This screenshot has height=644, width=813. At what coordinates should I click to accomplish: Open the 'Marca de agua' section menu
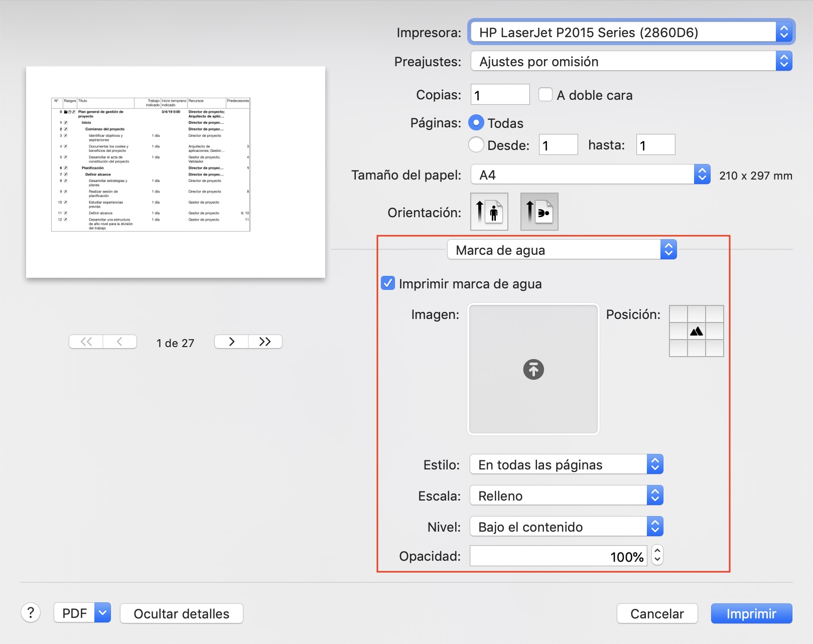(x=562, y=250)
